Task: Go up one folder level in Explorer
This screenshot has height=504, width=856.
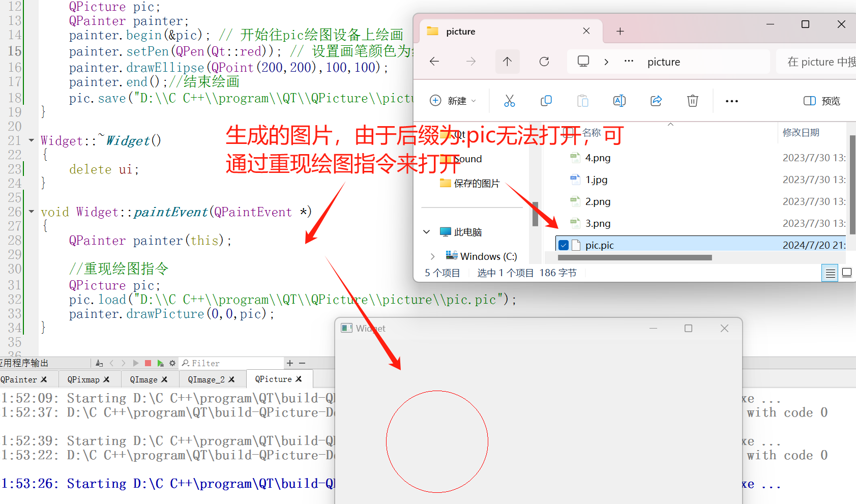Action: [x=507, y=62]
